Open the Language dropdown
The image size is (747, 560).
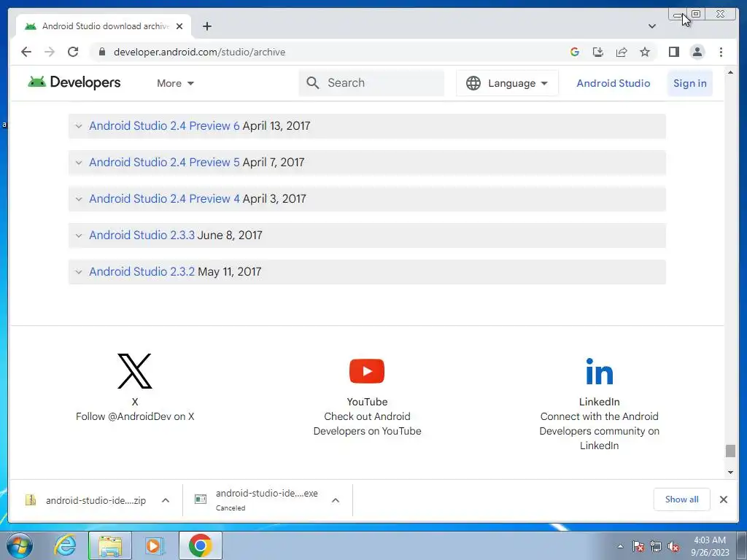[x=507, y=83]
